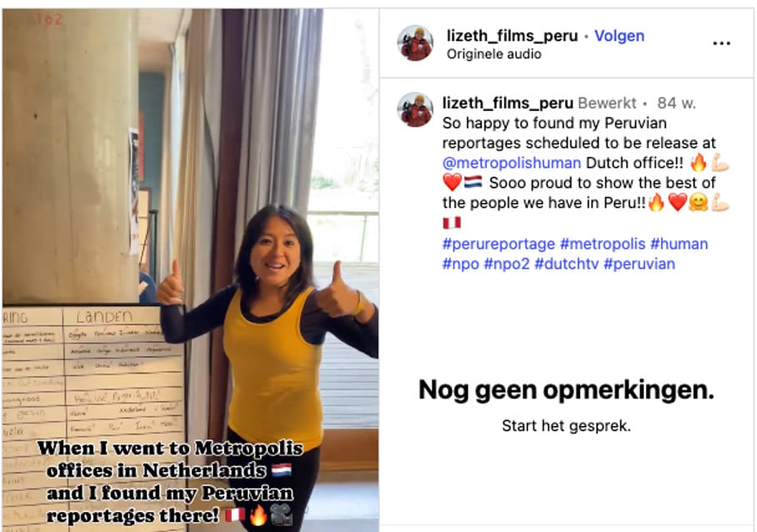757x532 pixels.
Task: Open the #peruvian hashtag
Action: pos(639,264)
